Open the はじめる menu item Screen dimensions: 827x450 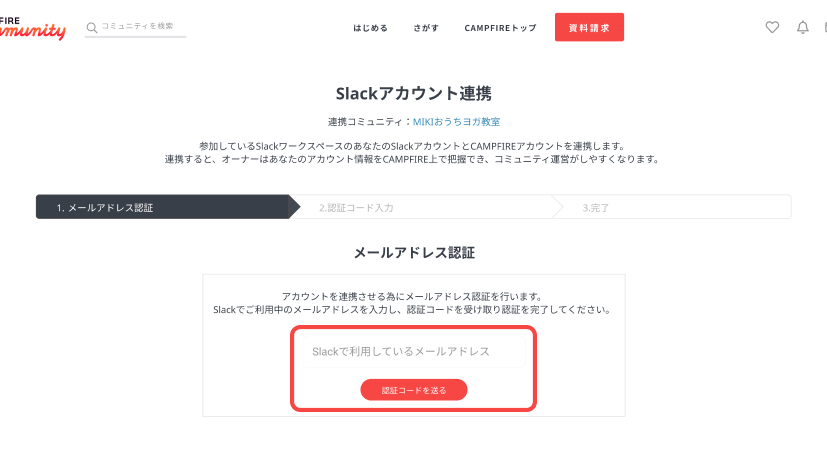pyautogui.click(x=370, y=28)
